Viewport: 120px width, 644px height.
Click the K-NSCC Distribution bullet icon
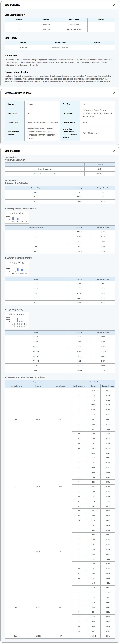pyautogui.click(x=5, y=378)
